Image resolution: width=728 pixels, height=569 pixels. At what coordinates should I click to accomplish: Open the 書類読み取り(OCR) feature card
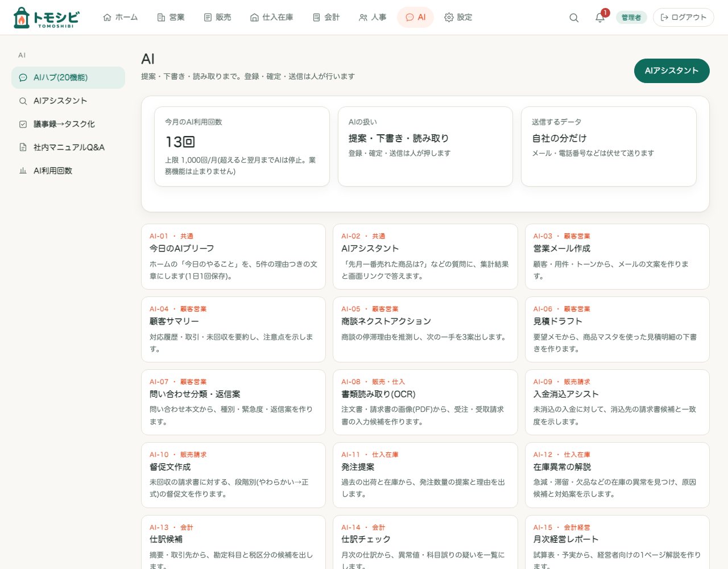(x=425, y=402)
